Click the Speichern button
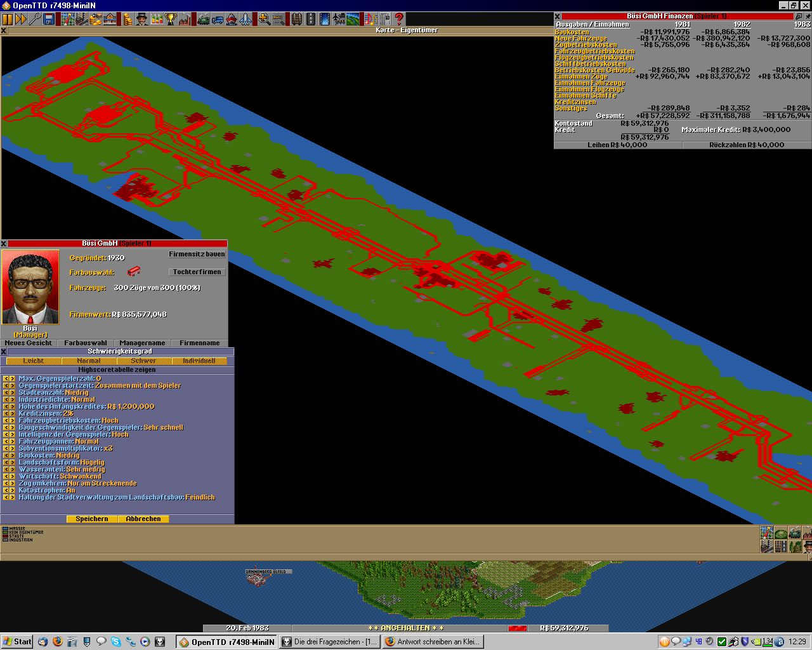 92,519
